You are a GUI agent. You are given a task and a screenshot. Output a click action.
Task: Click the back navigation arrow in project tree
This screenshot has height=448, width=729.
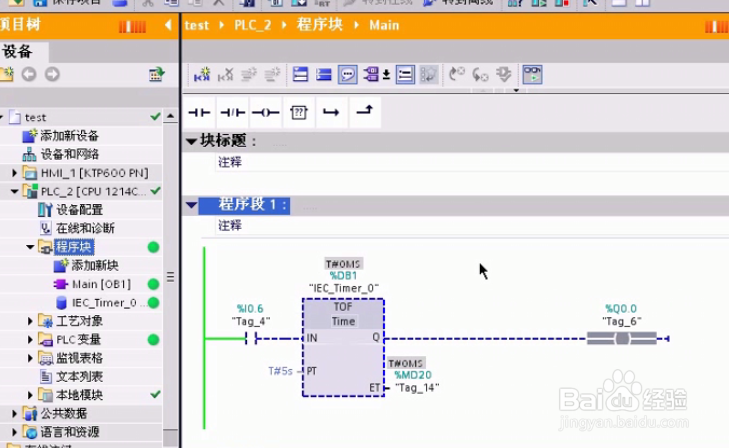point(29,74)
